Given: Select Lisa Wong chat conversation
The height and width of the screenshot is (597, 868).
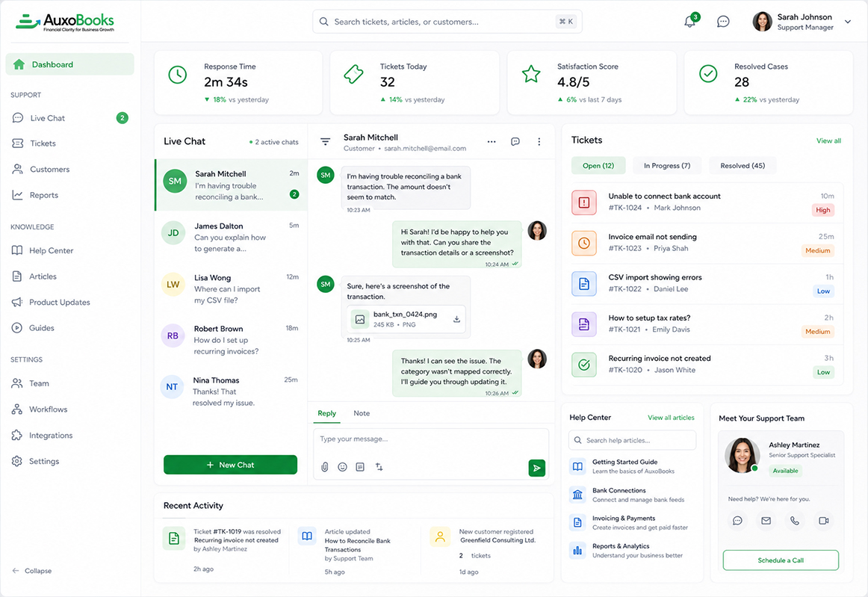Looking at the screenshot, I should (x=231, y=288).
